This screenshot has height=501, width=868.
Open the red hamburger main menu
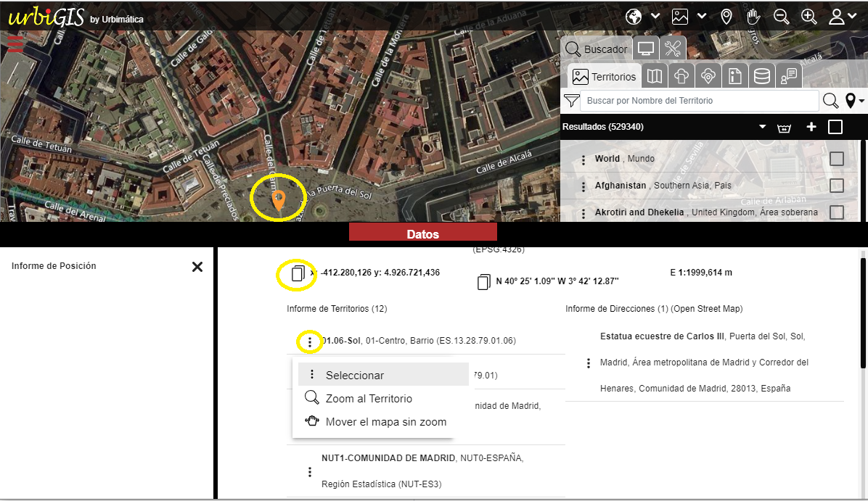tap(15, 44)
